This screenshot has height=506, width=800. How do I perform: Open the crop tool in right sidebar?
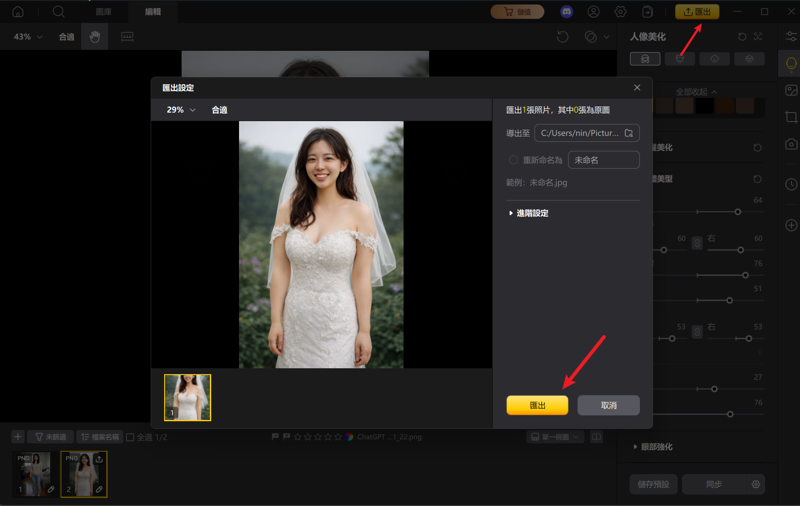point(791,117)
